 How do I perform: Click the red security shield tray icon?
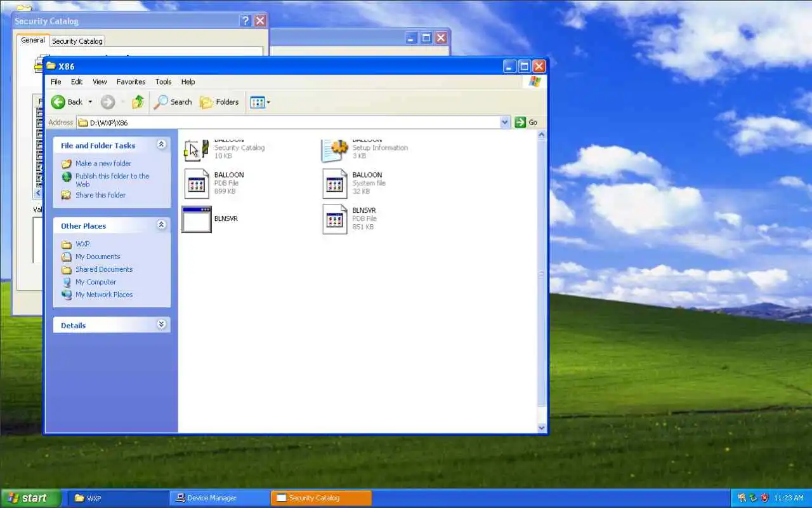point(764,498)
